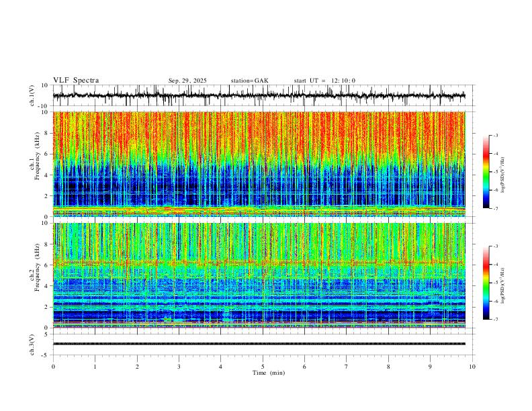Screen dimensions: 532x411
Task: Click the '-7' label on lower colorbar
Action: click(x=495, y=320)
